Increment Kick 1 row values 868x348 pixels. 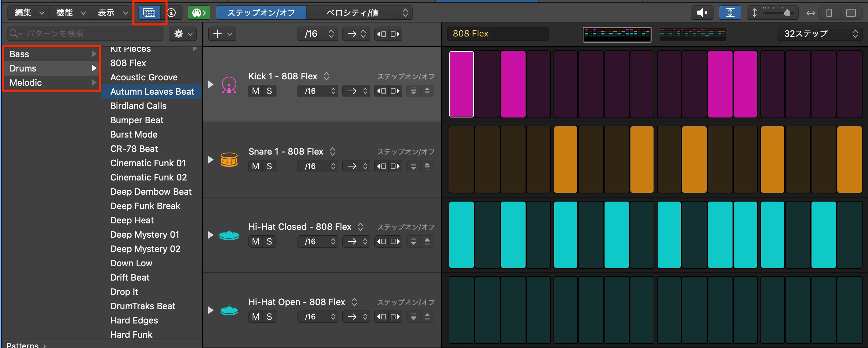point(427,91)
